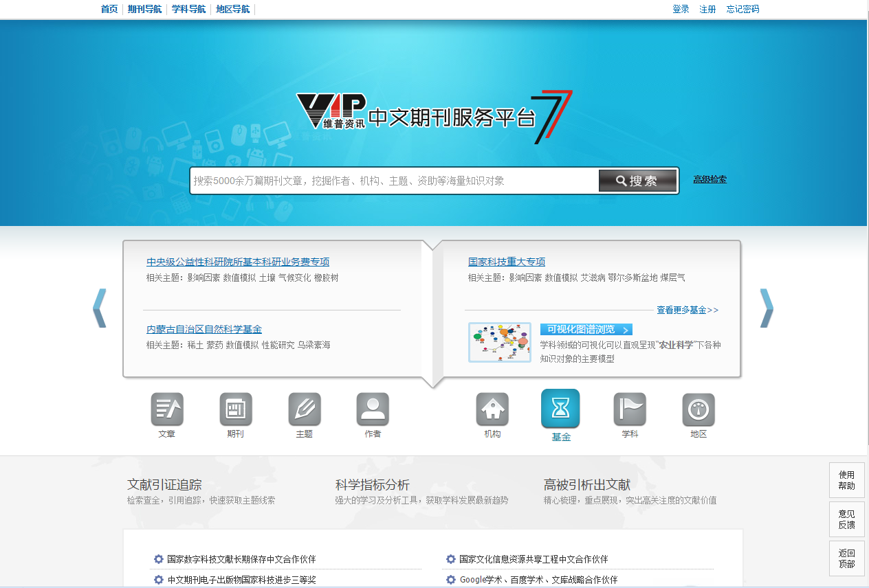869x588 pixels.
Task: Select the 机构 (institution) house icon
Action: [492, 409]
